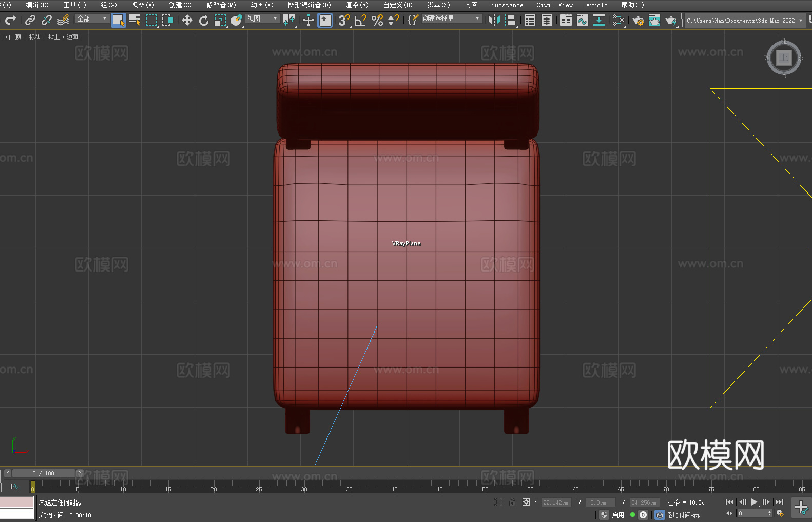Open the 渲染(R) menu

point(357,5)
